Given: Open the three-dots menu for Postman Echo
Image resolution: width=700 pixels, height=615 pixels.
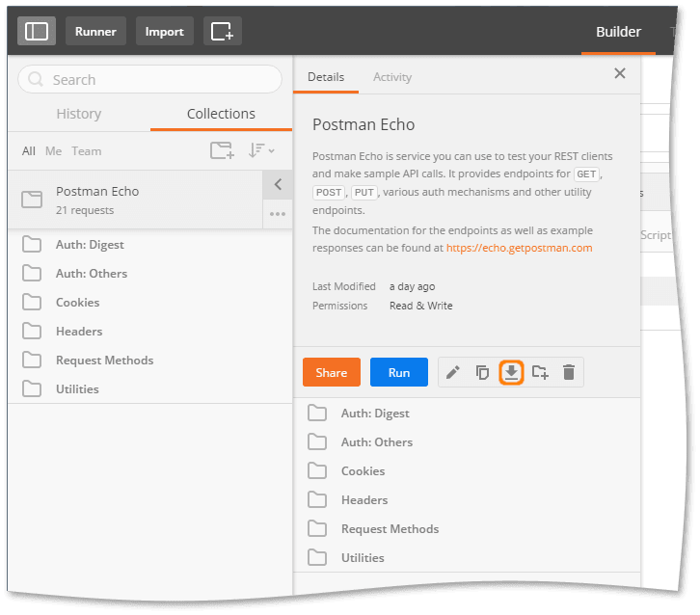Looking at the screenshot, I should (278, 214).
